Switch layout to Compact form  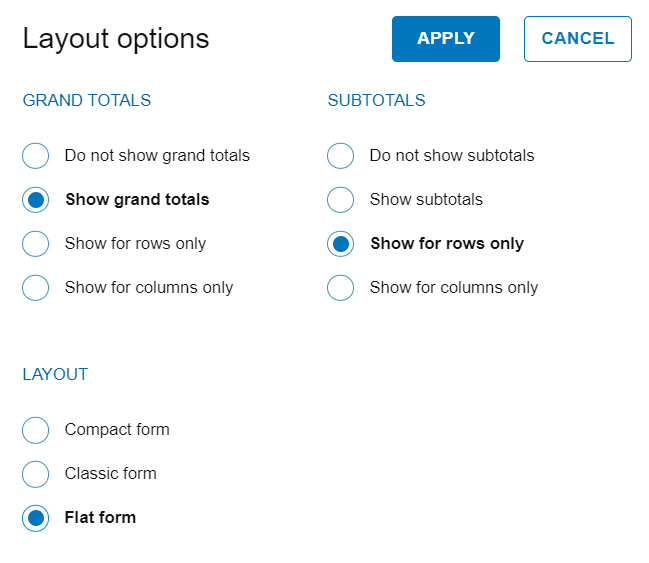[x=35, y=430]
